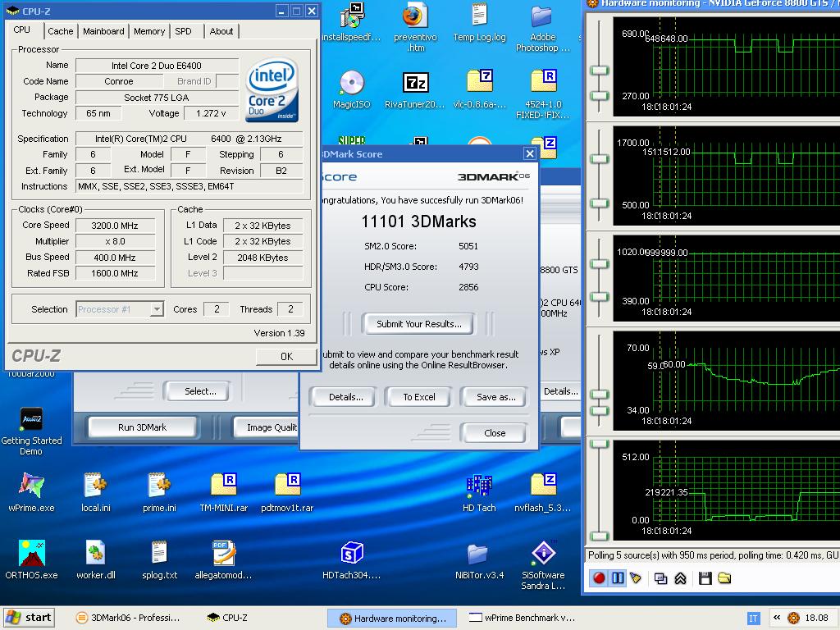Open the worker.dll file icon
This screenshot has width=840, height=630.
pyautogui.click(x=95, y=559)
